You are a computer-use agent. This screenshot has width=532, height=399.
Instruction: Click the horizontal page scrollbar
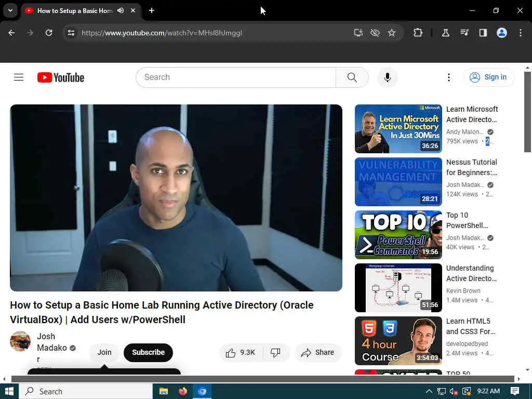[x=263, y=379]
